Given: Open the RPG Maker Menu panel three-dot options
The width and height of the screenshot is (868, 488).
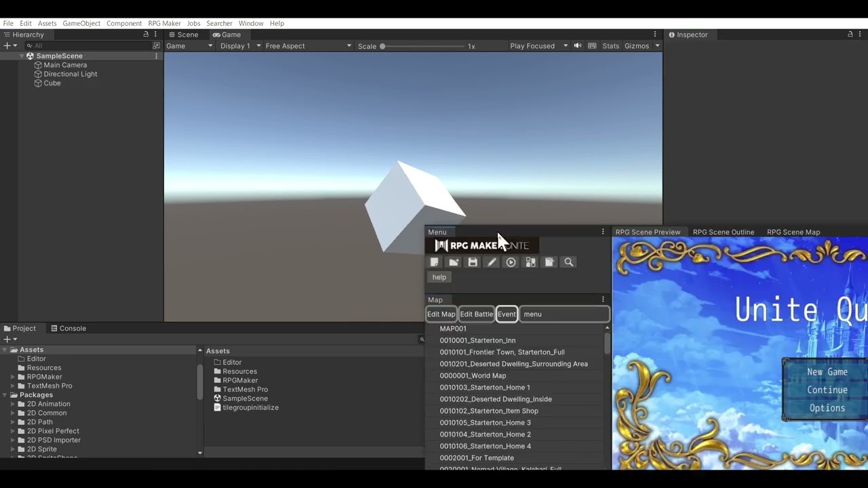Looking at the screenshot, I should (603, 232).
